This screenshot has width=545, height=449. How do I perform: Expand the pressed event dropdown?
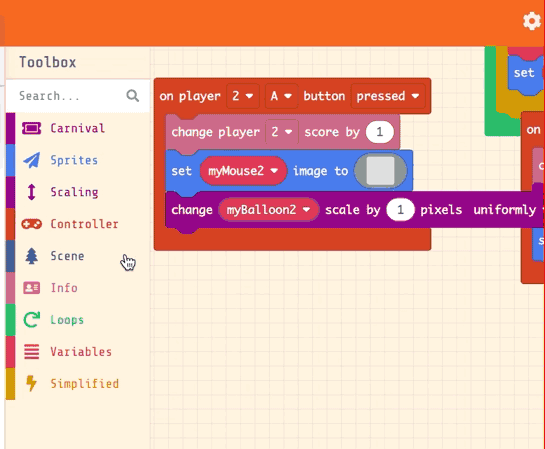388,96
